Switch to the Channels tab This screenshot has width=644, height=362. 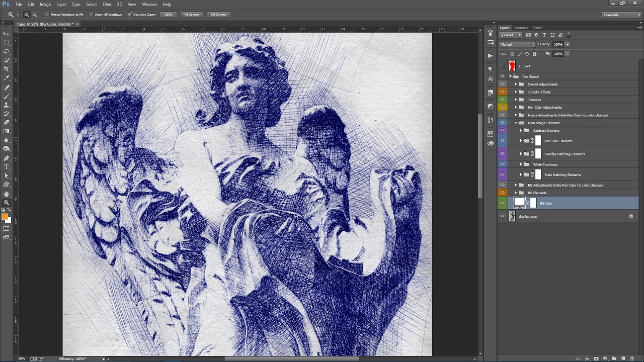click(521, 28)
